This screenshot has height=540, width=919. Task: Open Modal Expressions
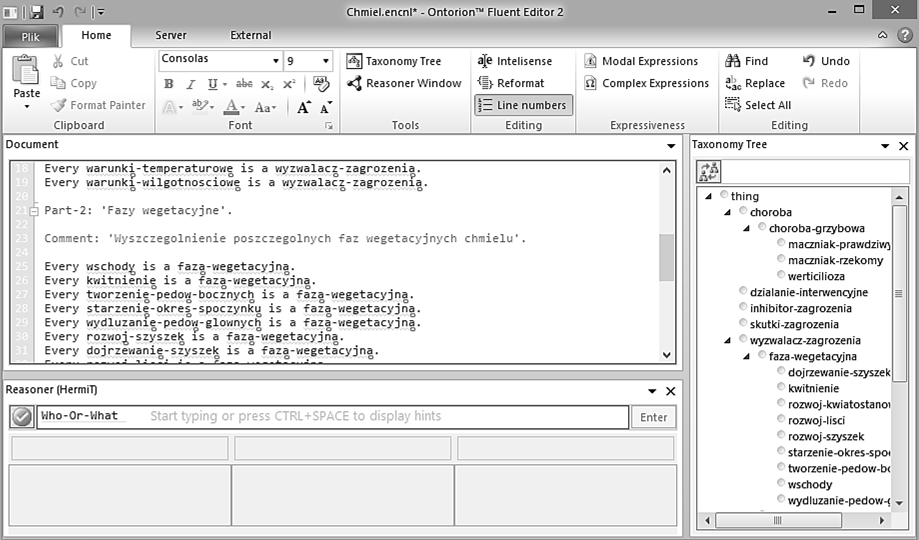641,61
